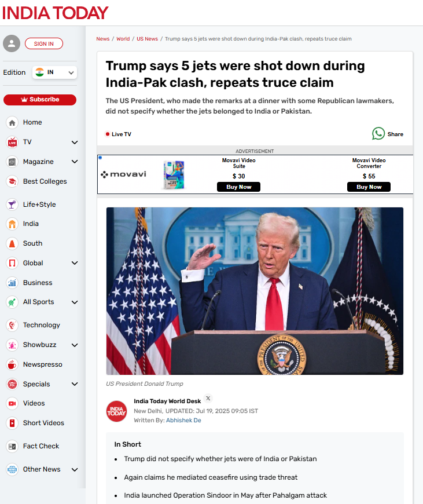Click the user profile avatar icon
The height and width of the screenshot is (504, 423).
12,43
